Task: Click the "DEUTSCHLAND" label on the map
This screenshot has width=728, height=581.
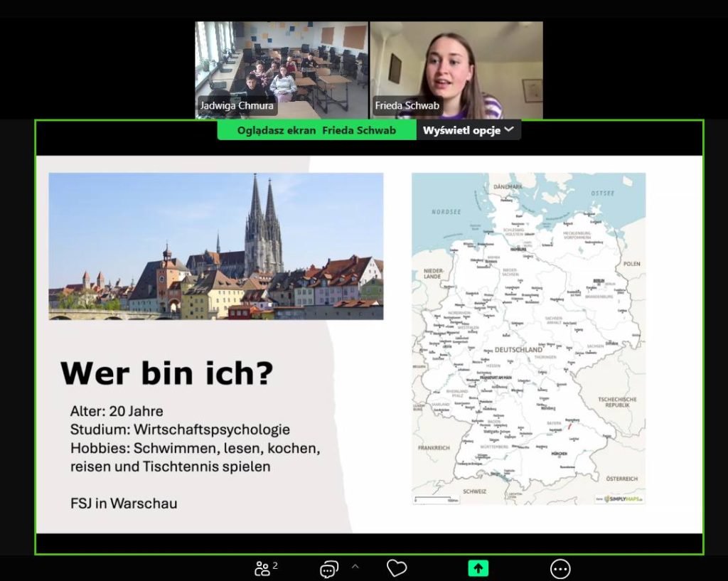Action: (x=518, y=350)
